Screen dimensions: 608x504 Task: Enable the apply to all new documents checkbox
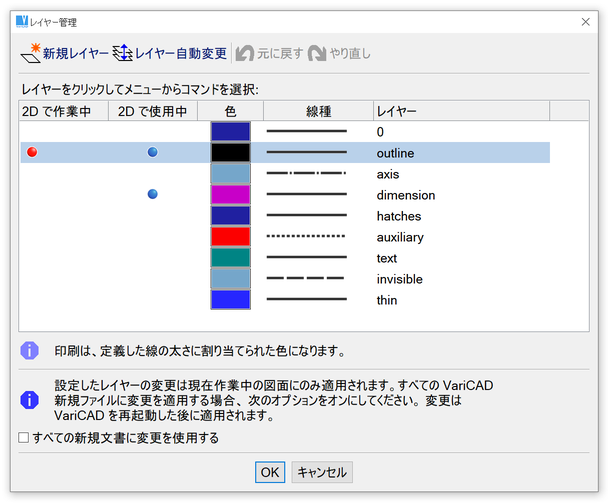click(24, 438)
